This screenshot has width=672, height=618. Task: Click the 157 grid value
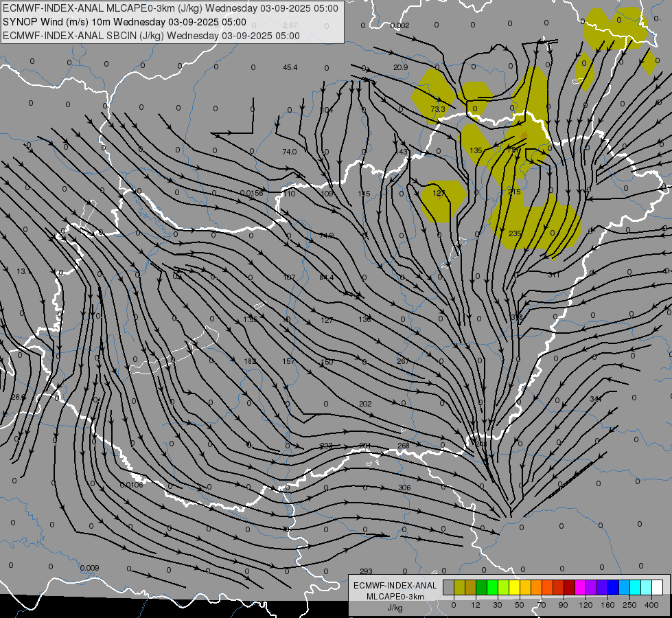[288, 362]
